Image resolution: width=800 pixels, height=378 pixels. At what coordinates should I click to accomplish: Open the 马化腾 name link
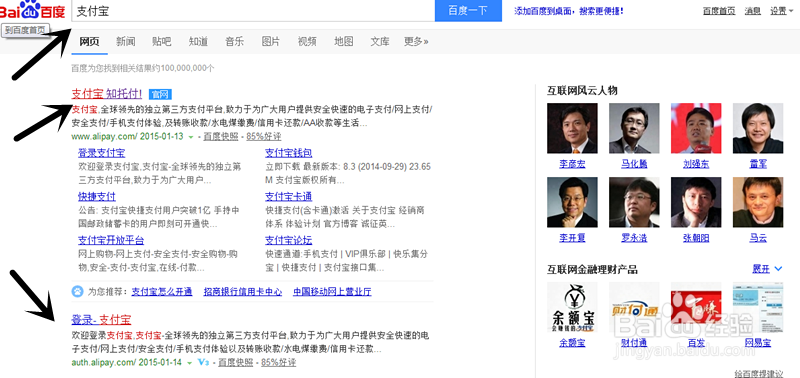[634, 164]
